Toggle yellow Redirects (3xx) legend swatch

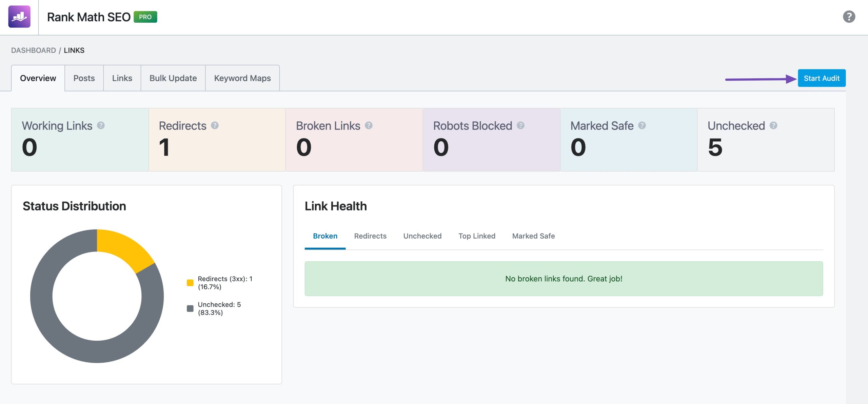click(x=190, y=283)
